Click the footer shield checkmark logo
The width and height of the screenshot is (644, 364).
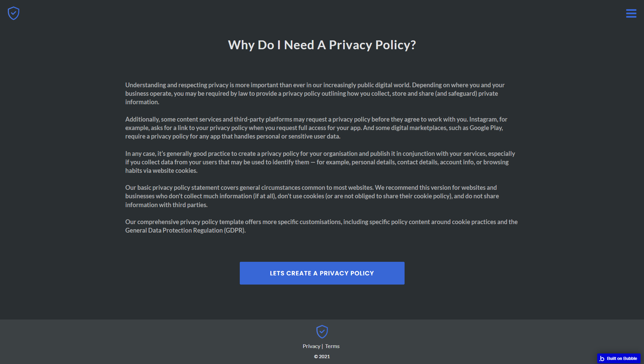[x=322, y=332]
